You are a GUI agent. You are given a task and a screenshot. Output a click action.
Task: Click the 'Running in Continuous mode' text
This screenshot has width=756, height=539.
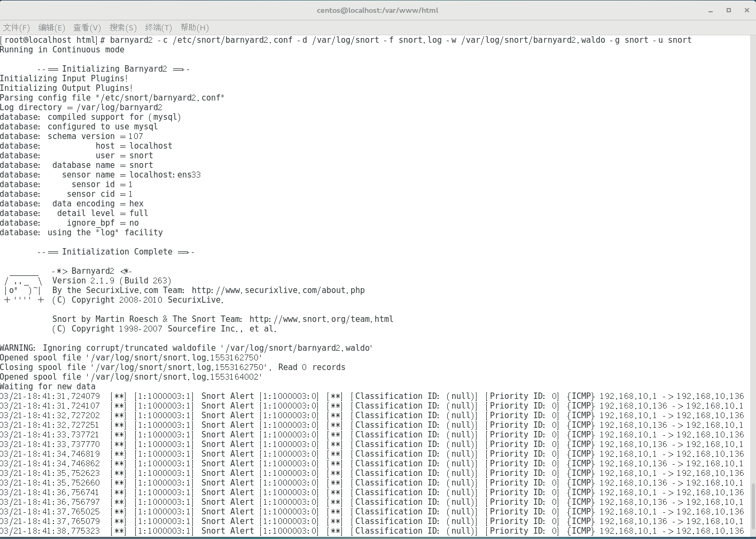[62, 49]
